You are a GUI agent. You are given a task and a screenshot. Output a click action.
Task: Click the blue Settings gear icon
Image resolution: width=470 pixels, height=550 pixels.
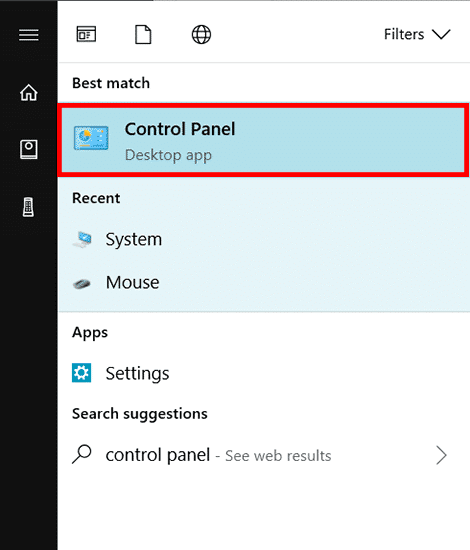pos(81,373)
